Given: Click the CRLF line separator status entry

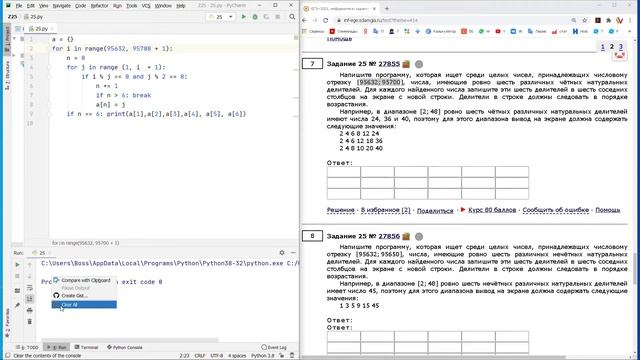Looking at the screenshot, I should pos(200,356).
